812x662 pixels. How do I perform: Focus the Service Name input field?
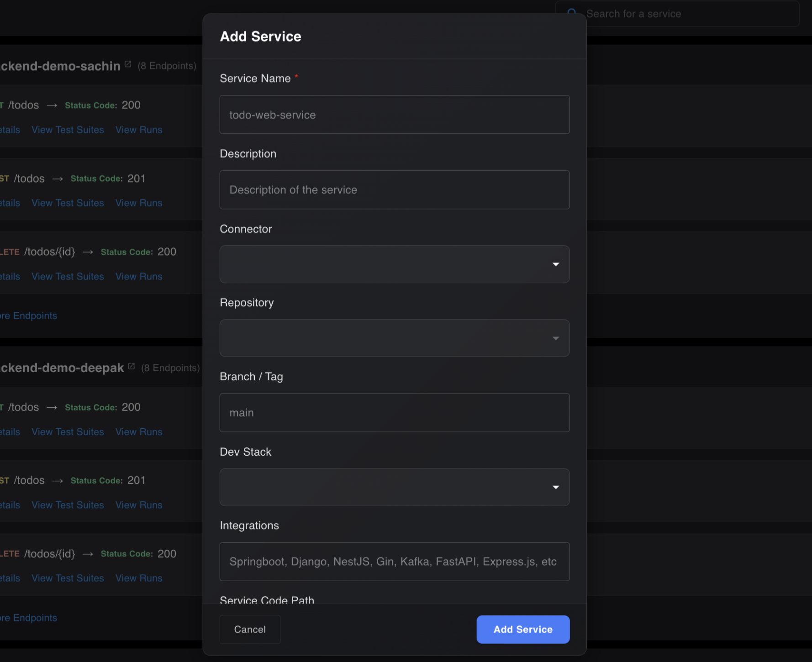[x=394, y=115]
